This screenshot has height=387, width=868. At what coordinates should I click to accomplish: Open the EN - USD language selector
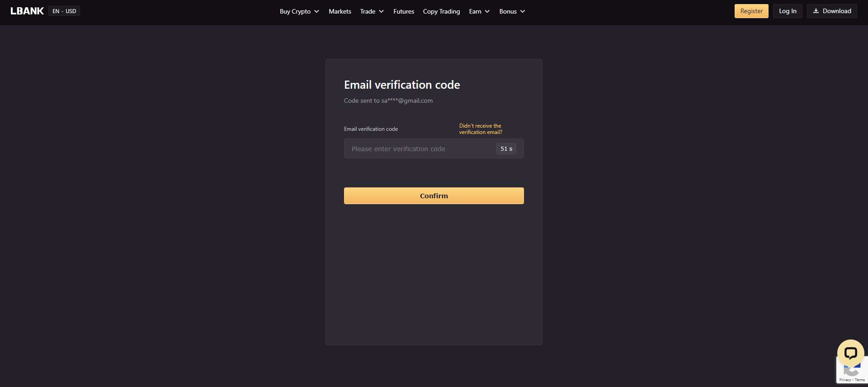tap(64, 11)
